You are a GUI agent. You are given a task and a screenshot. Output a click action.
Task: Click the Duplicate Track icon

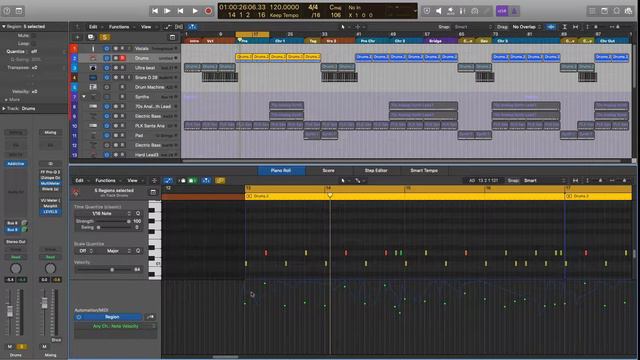tap(91, 37)
